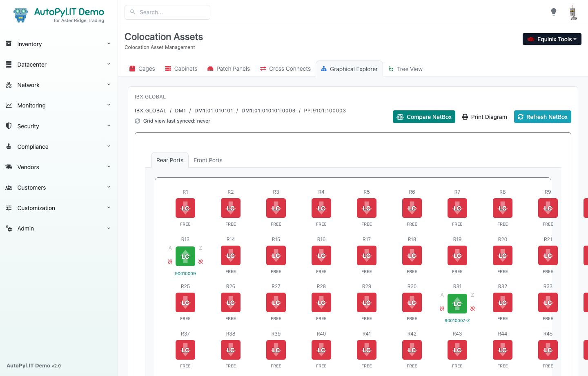Click the IBX GLOBAL breadcrumb link
Screen dimensions: 588x376
click(x=151, y=111)
